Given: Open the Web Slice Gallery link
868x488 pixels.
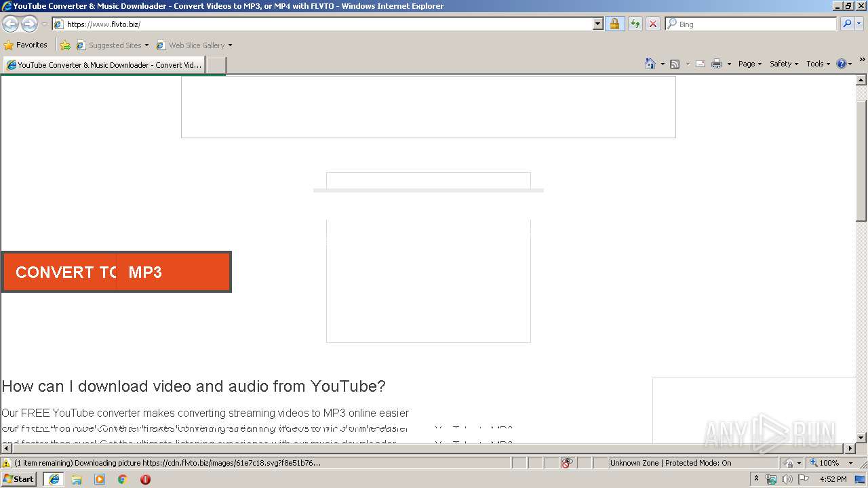Looking at the screenshot, I should pyautogui.click(x=194, y=45).
